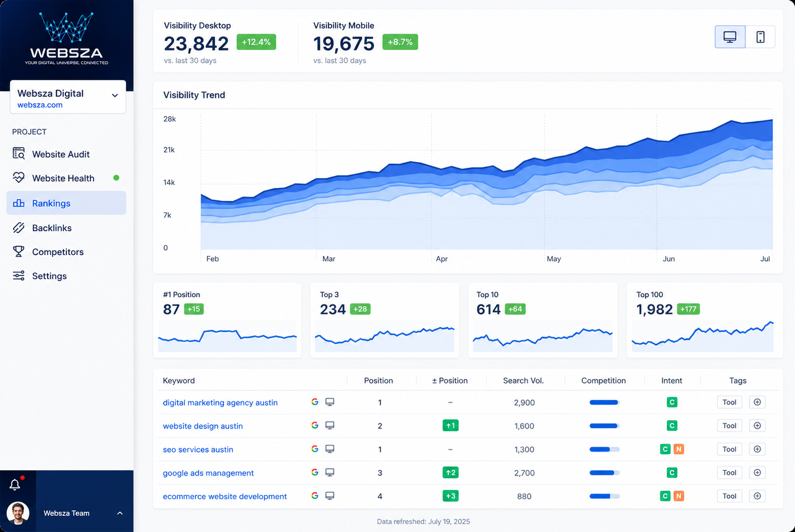Add tag to ecommerce website development row
This screenshot has width=795, height=532.
(x=757, y=496)
